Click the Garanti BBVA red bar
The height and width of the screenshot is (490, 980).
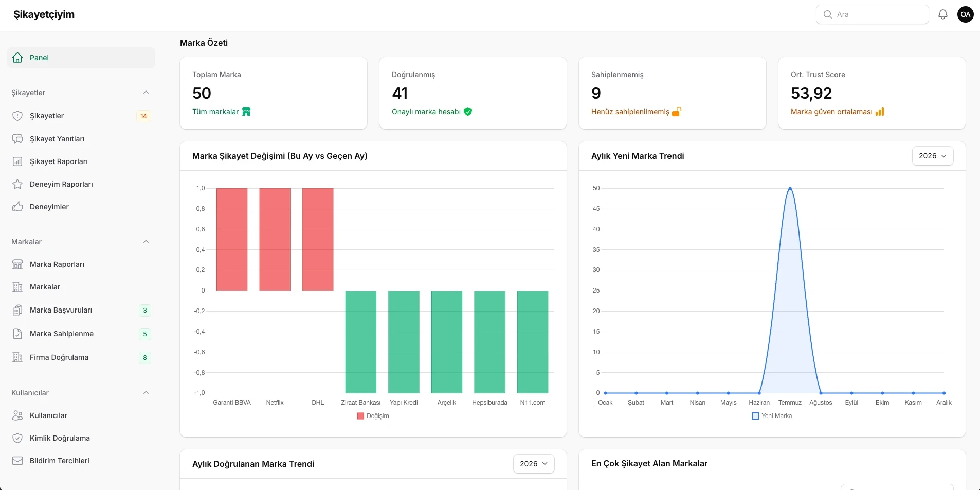232,239
